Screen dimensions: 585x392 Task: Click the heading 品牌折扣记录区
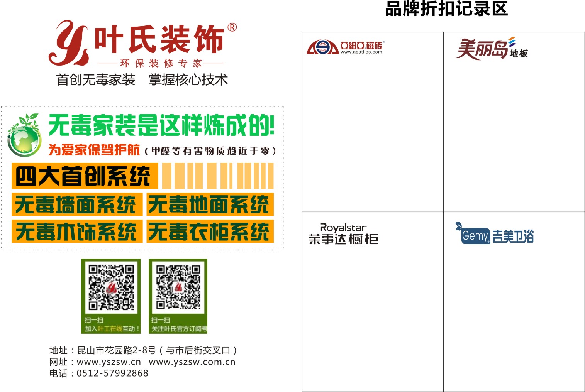(446, 8)
